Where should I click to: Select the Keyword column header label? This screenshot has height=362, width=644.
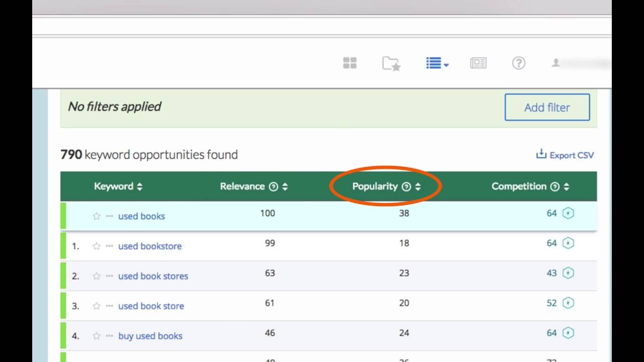coord(113,187)
